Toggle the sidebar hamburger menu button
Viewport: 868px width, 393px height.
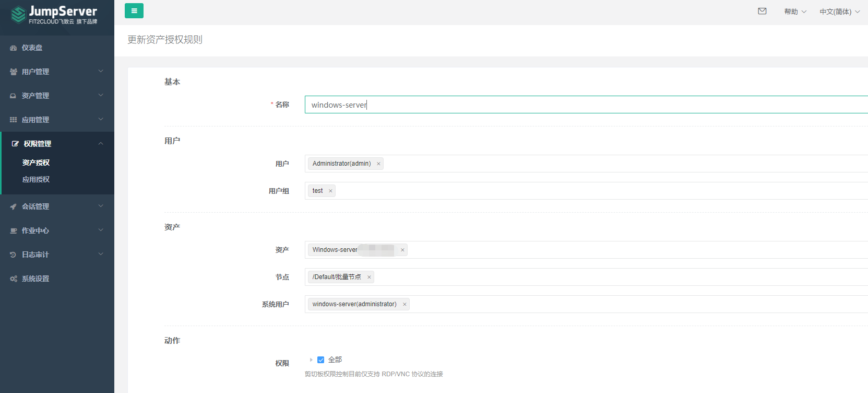134,11
